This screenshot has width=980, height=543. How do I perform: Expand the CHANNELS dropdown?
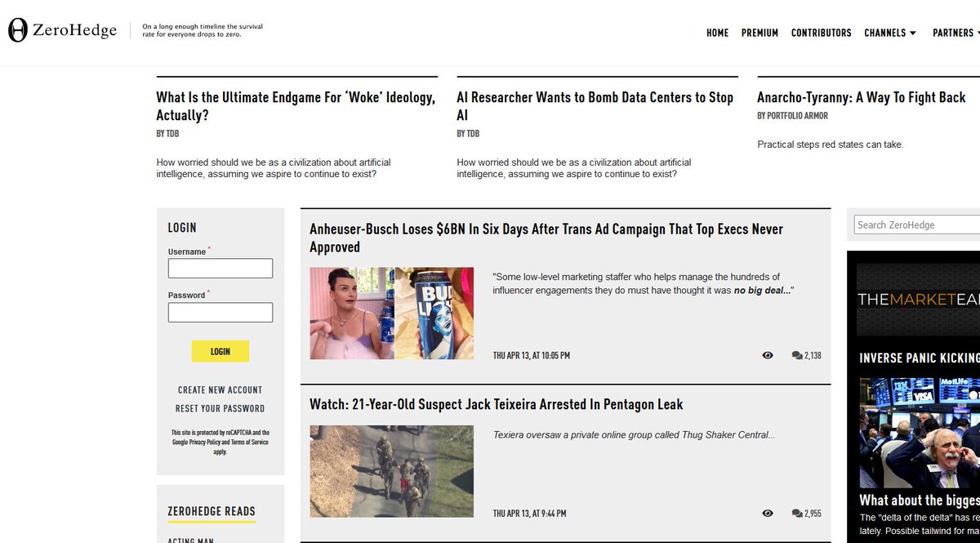point(890,33)
